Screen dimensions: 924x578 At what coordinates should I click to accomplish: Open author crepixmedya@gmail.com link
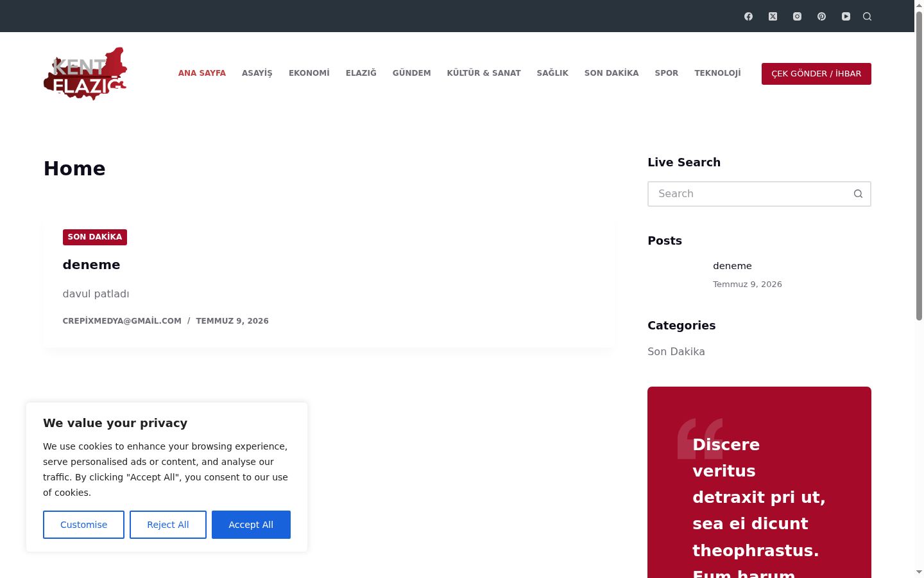[122, 321]
